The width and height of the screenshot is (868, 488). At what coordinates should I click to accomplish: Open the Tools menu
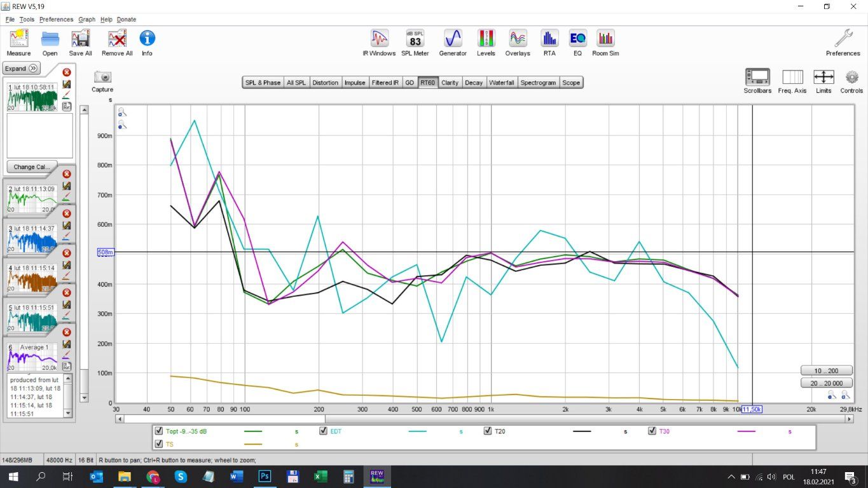coord(27,19)
